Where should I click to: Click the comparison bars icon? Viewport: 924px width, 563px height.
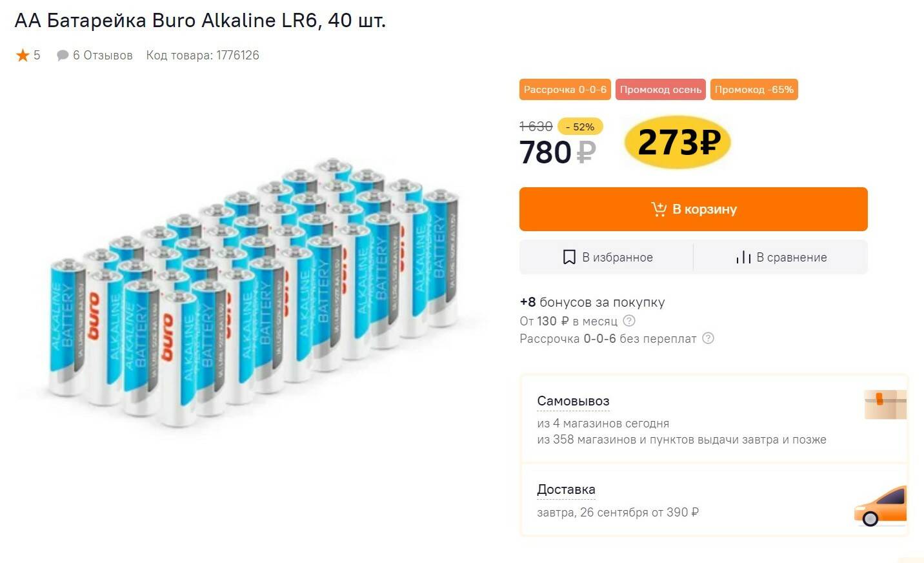[743, 257]
